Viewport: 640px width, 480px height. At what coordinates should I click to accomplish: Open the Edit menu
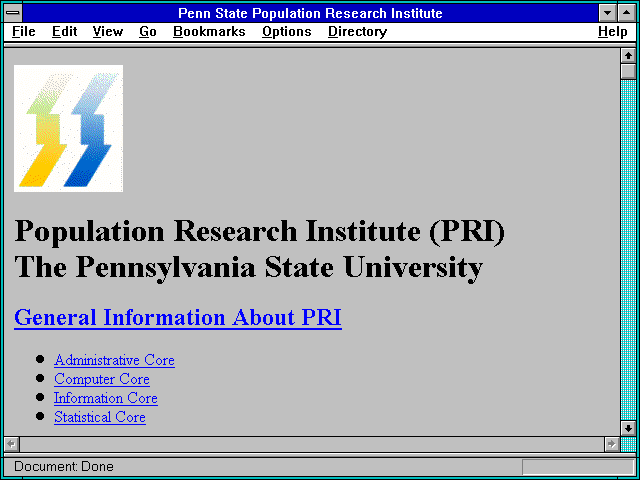tap(64, 32)
